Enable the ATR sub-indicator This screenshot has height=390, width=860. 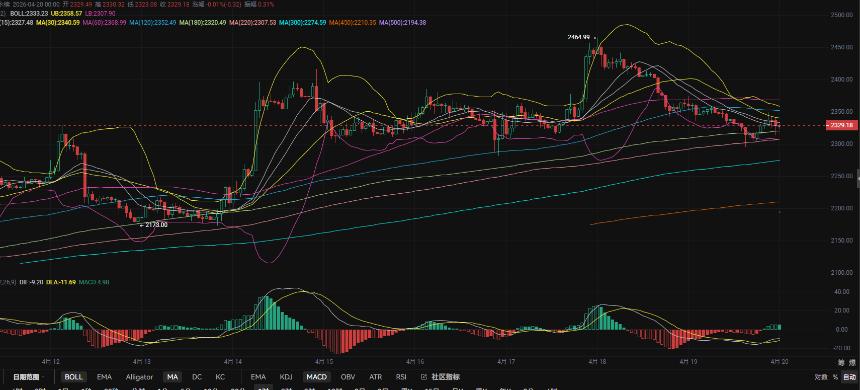(x=376, y=377)
